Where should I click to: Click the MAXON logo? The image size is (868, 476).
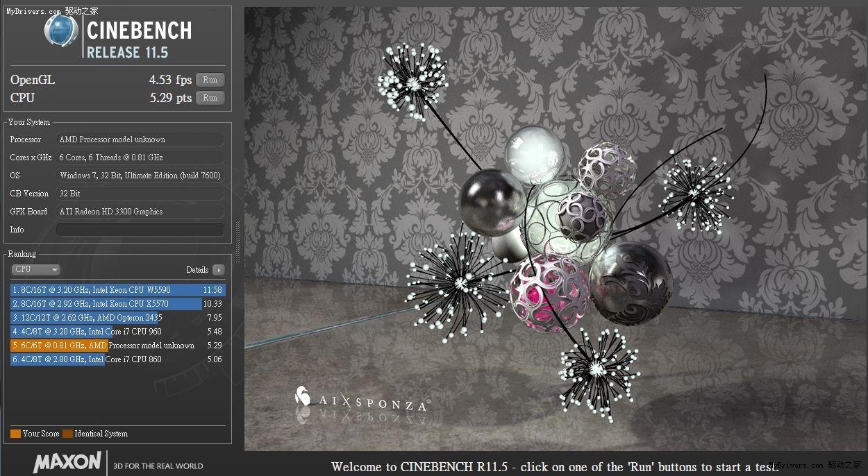coord(67,463)
